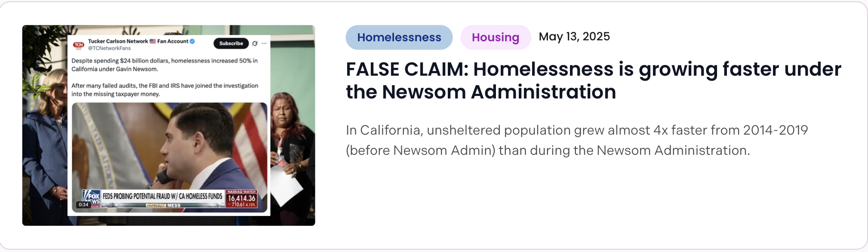Click the Feds Probing Potential Fraud chyron

tap(163, 196)
